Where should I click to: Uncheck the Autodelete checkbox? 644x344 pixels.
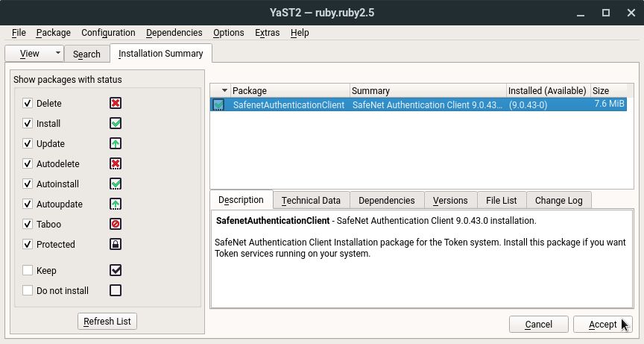(28, 163)
